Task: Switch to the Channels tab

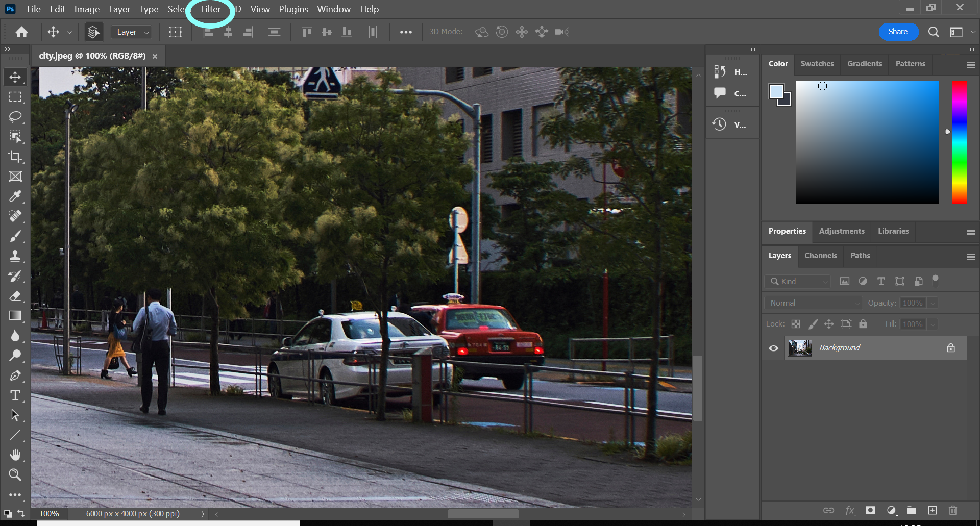Action: (821, 256)
